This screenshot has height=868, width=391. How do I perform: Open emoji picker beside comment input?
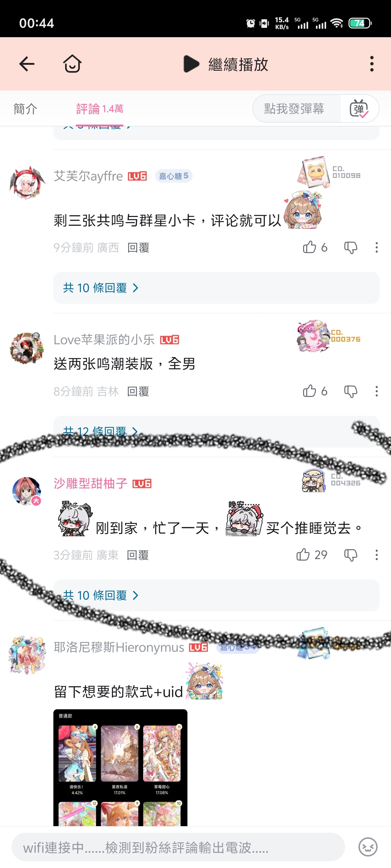[x=368, y=847]
